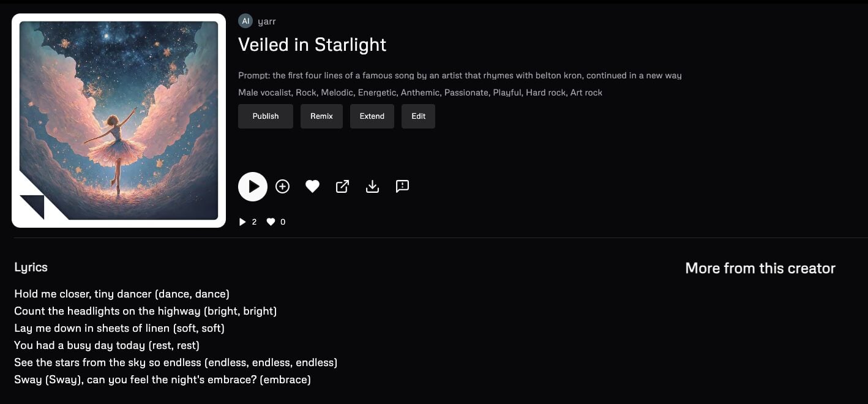Select the Hard rock genre tag
This screenshot has height=404, width=868.
pos(545,93)
